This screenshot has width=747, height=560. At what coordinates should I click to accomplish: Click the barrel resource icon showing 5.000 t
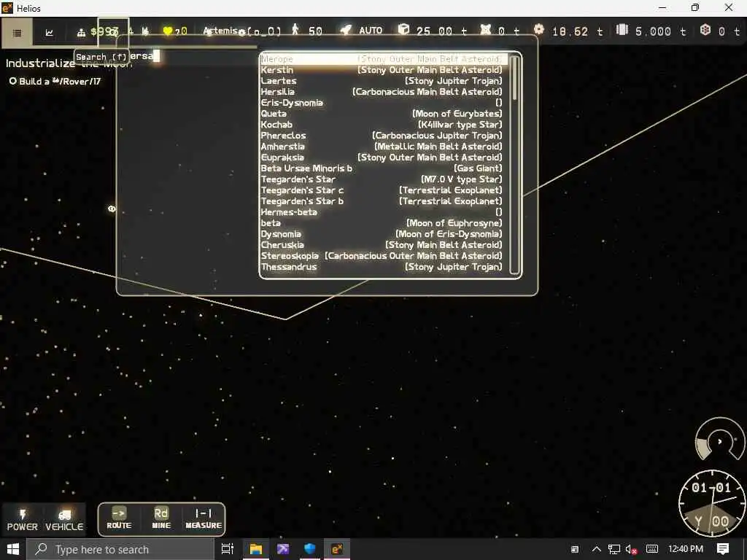coord(622,29)
